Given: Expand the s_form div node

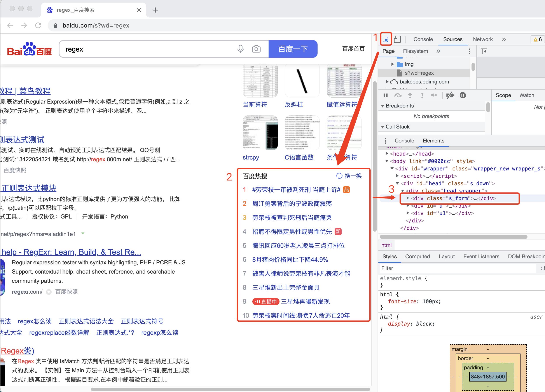Looking at the screenshot, I should pos(408,198).
